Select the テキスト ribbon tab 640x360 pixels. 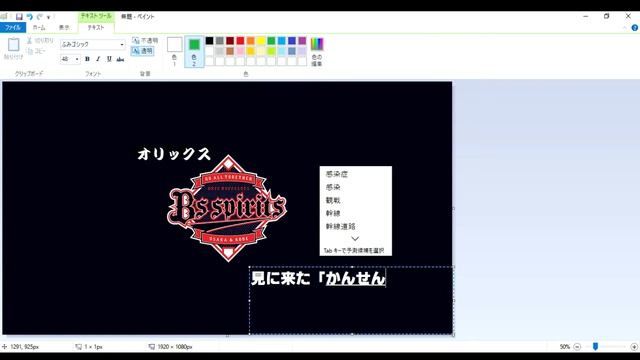[x=96, y=27]
